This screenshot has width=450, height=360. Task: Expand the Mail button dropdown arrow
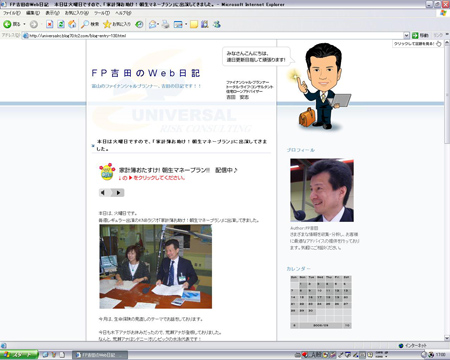(x=158, y=24)
